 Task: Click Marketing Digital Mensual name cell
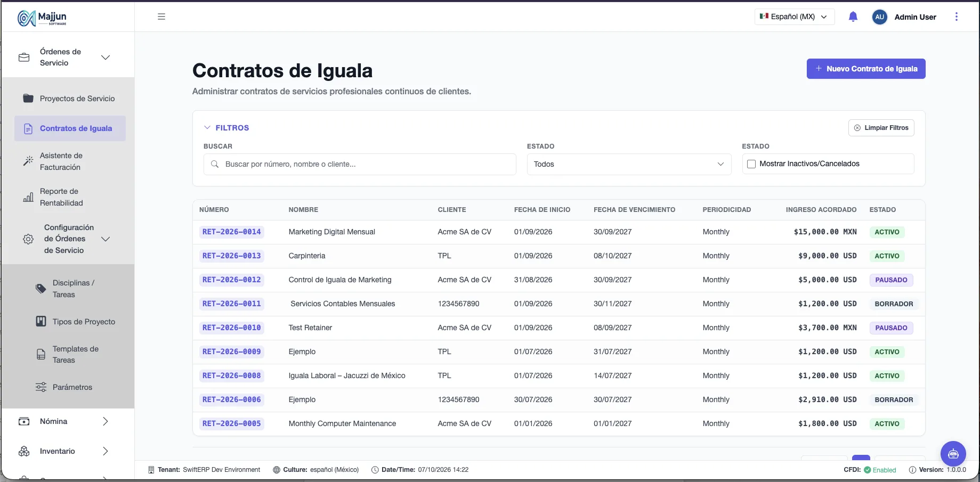point(332,232)
